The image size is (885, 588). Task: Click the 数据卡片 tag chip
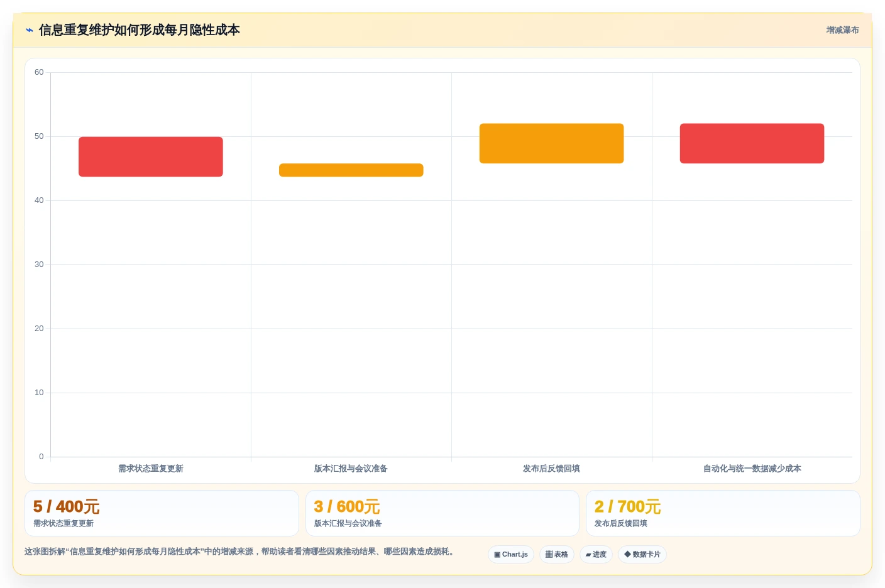coord(642,554)
